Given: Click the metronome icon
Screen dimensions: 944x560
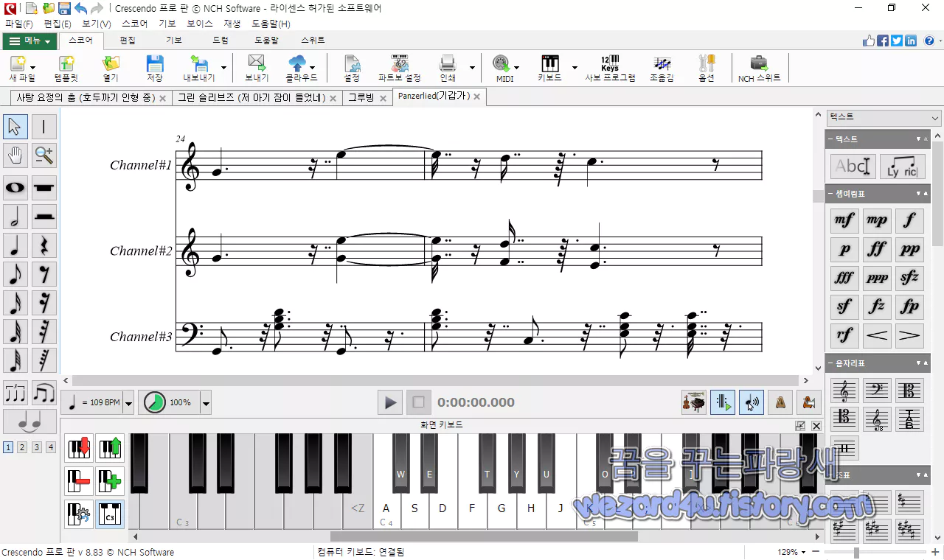Looking at the screenshot, I should pos(780,402).
